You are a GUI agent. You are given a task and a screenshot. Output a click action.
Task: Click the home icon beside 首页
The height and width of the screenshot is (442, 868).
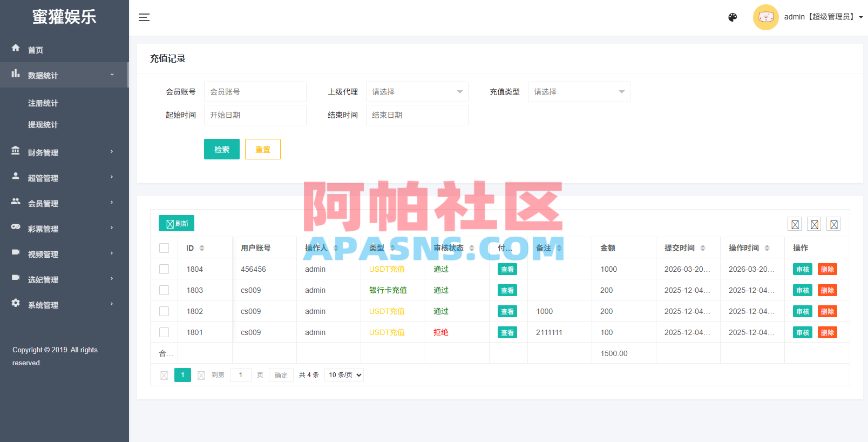point(16,48)
